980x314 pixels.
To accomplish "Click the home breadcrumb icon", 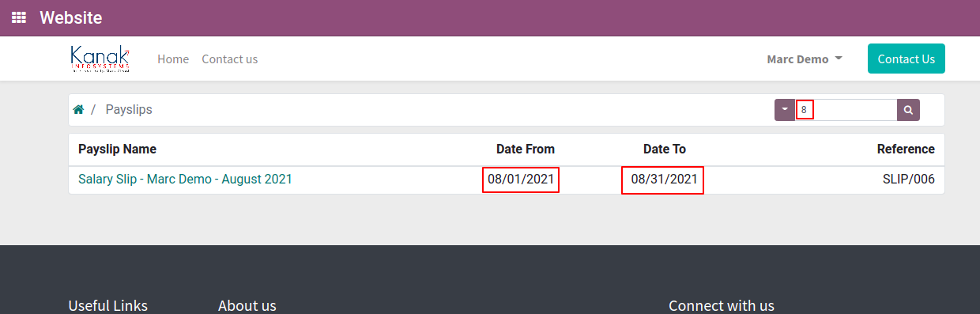I will (78, 110).
